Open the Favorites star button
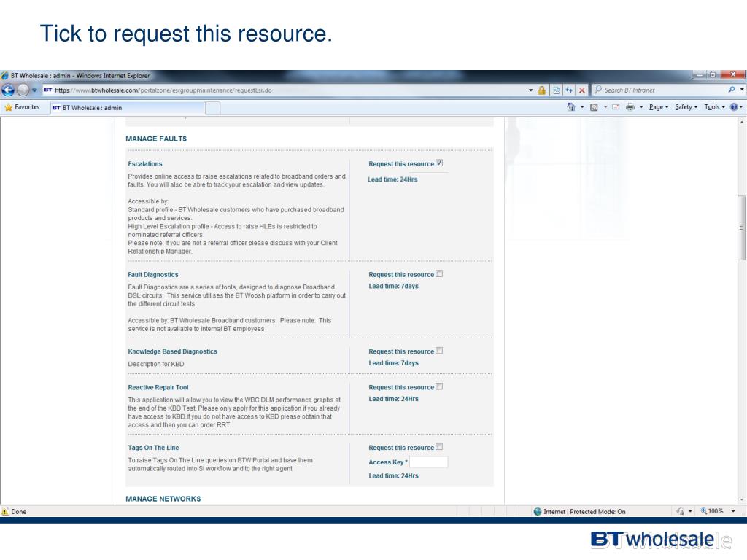 22,107
